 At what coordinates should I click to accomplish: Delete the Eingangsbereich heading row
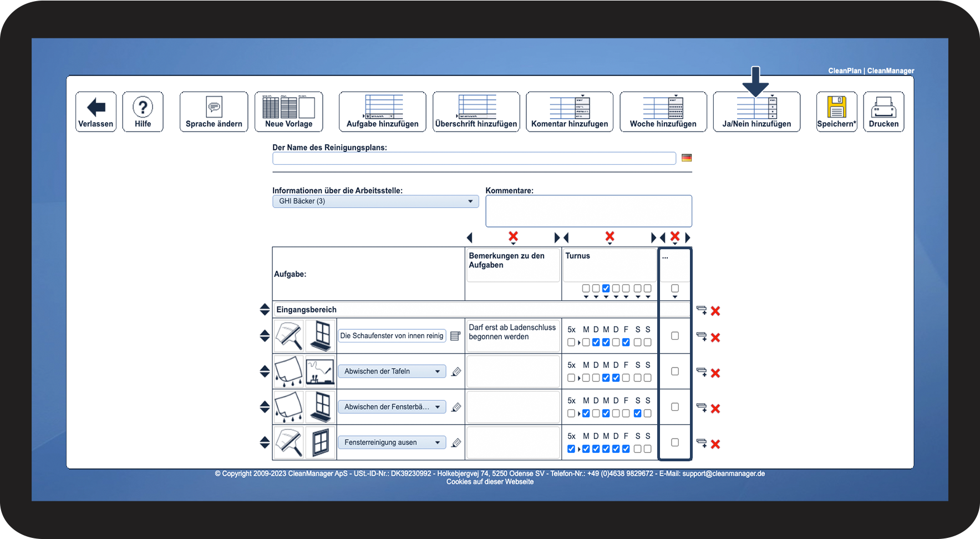tap(715, 311)
